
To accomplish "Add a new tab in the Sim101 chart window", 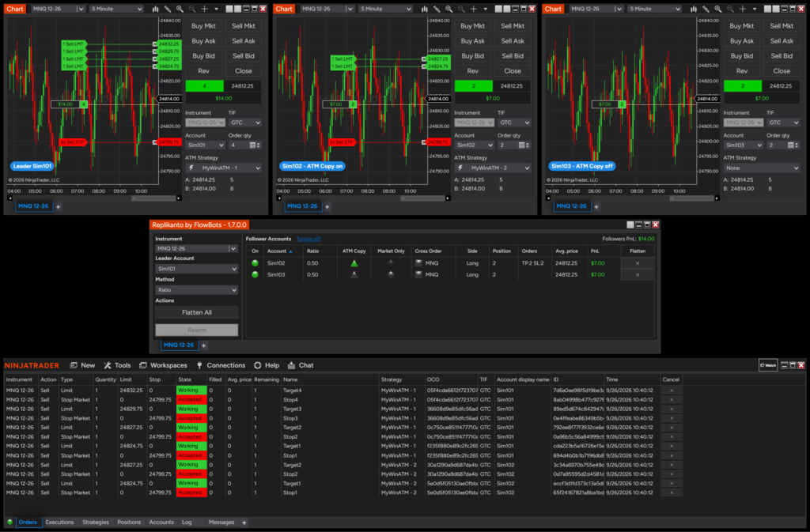I will (59, 206).
